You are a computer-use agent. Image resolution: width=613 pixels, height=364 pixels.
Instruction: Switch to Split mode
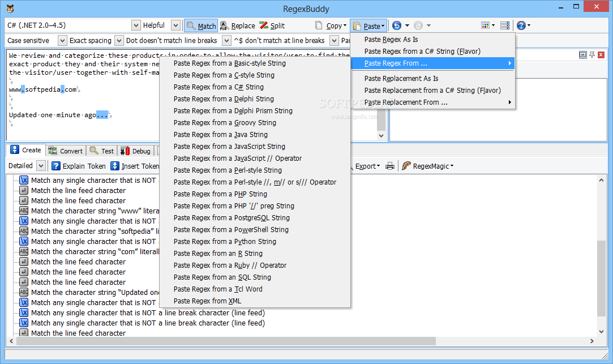(272, 26)
